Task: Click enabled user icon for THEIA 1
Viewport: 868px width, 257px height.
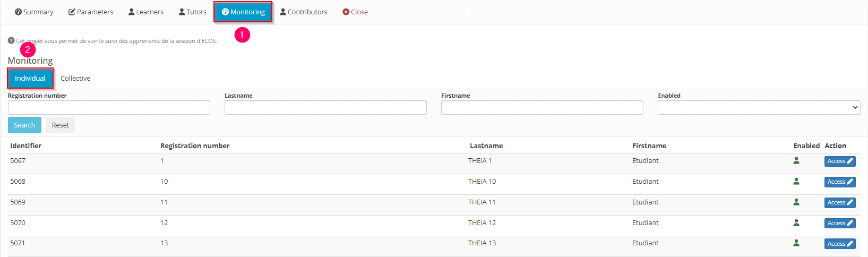Action: click(x=796, y=161)
